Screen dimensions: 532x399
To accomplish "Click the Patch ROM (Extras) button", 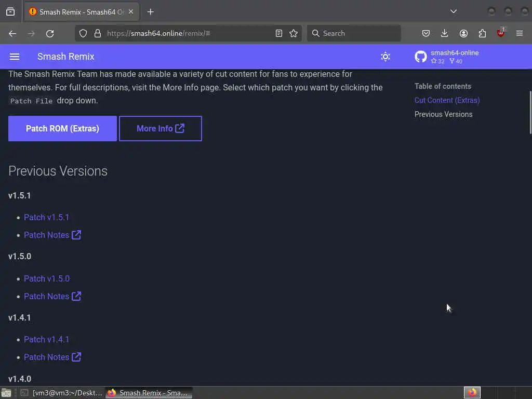I will (62, 129).
